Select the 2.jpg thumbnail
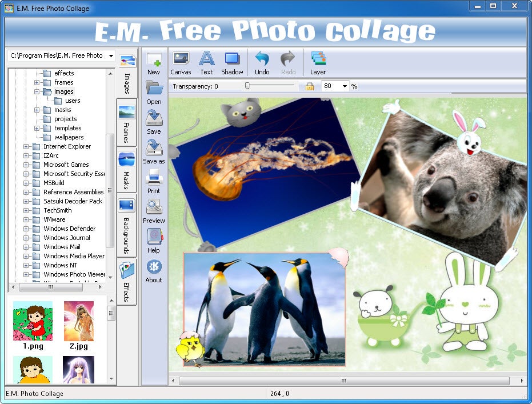 coord(79,321)
